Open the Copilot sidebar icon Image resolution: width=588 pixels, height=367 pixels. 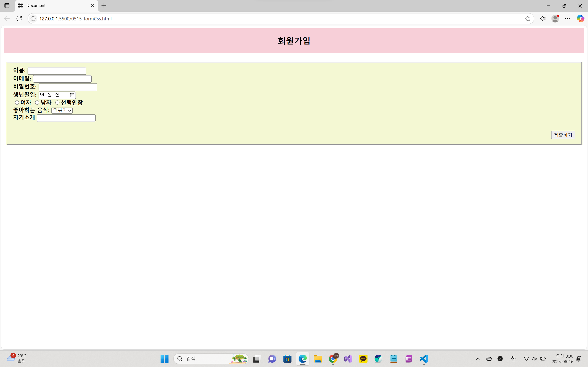click(580, 19)
